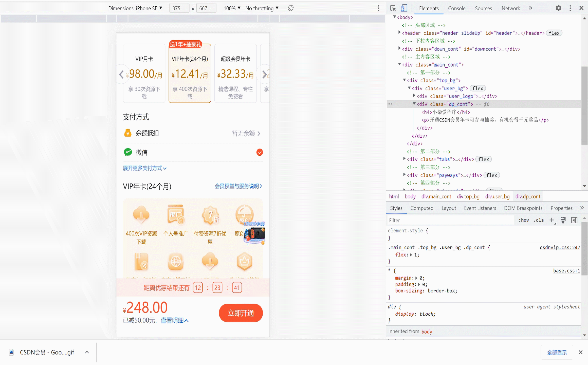Open the Properties tab
Image resolution: width=588 pixels, height=365 pixels.
[x=561, y=208]
